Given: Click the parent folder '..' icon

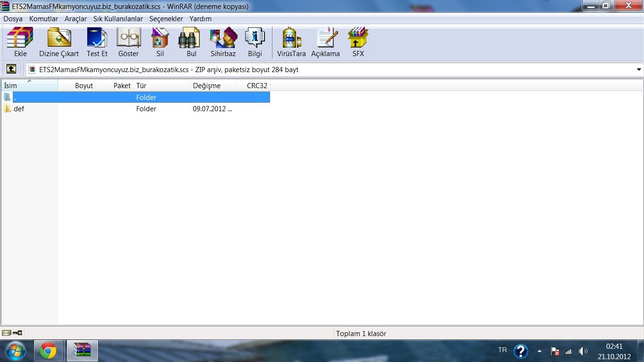Looking at the screenshot, I should pyautogui.click(x=8, y=97).
